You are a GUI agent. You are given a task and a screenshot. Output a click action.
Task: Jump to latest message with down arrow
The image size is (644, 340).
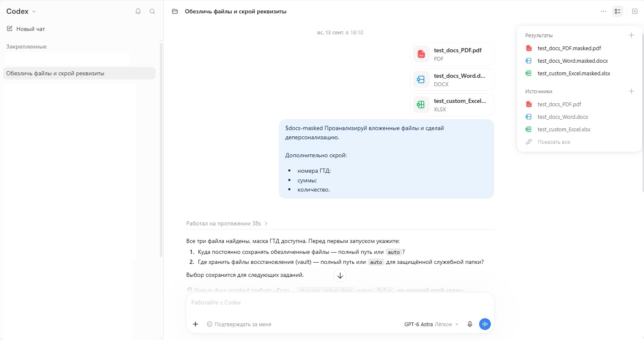[340, 276]
